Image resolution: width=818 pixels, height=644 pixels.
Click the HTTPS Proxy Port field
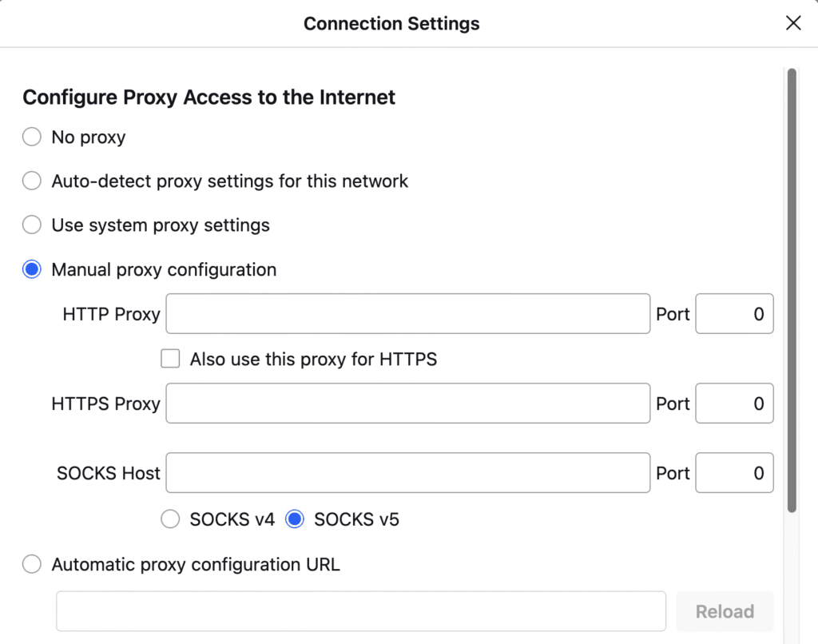pyautogui.click(x=733, y=403)
